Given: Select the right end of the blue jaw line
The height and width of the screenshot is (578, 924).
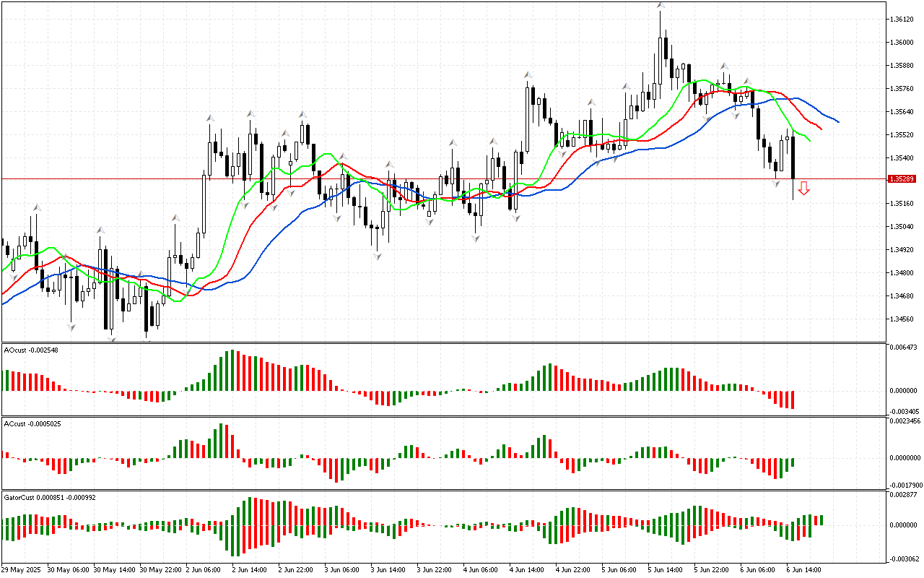Looking at the screenshot, I should click(x=837, y=121).
